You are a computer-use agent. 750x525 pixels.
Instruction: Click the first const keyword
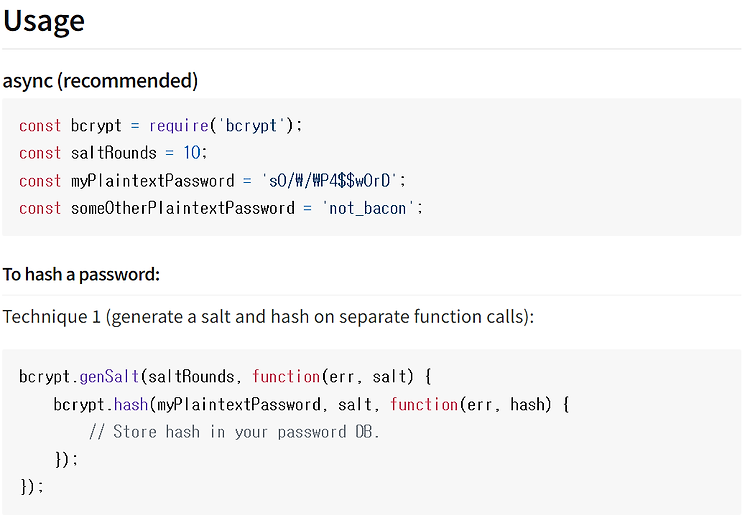point(40,126)
